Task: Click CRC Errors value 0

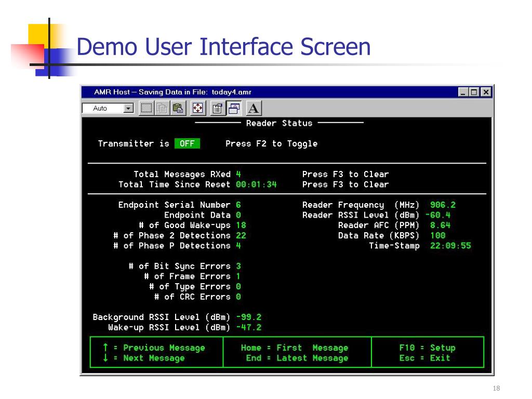Action: 238,297
